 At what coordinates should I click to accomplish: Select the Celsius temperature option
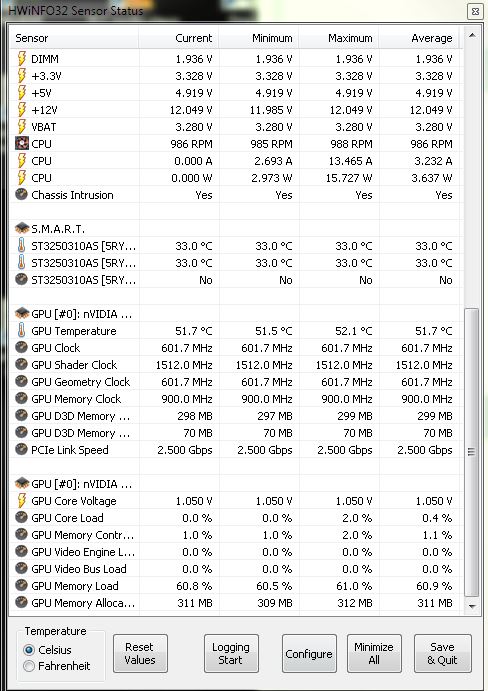(x=29, y=650)
